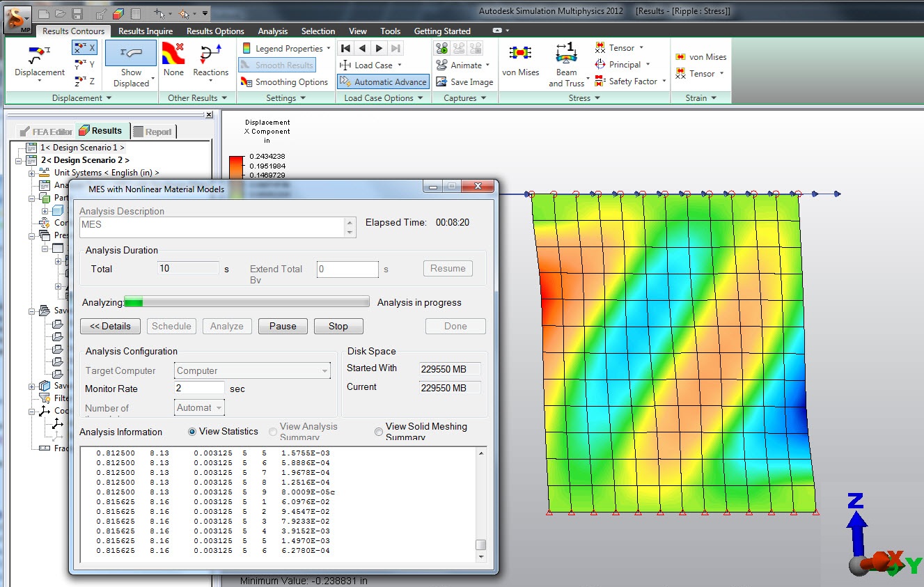Click the Stop button
The image size is (924, 587).
(x=338, y=326)
